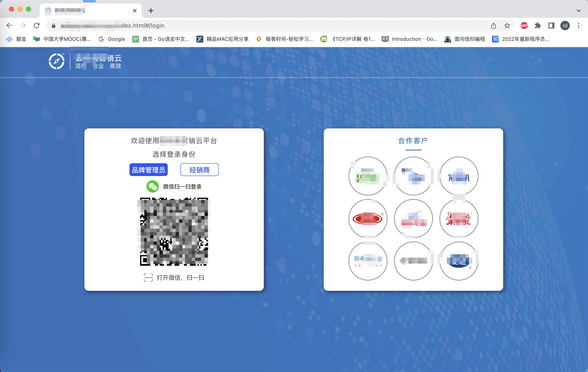Click the compass logo in the page header
This screenshot has width=588, height=372.
56,61
